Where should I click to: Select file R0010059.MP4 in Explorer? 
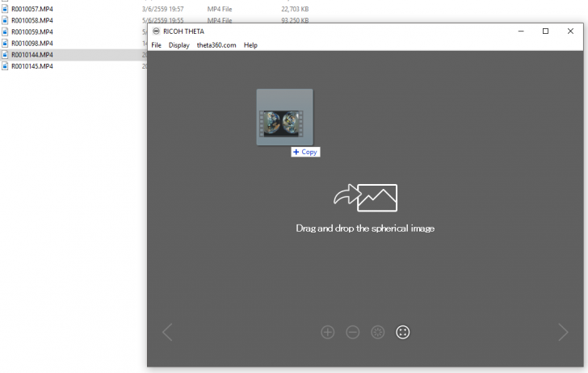click(32, 31)
